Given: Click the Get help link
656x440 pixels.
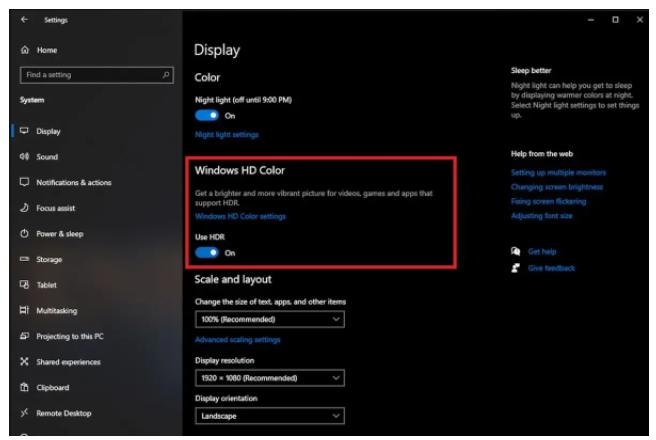Looking at the screenshot, I should point(542,251).
